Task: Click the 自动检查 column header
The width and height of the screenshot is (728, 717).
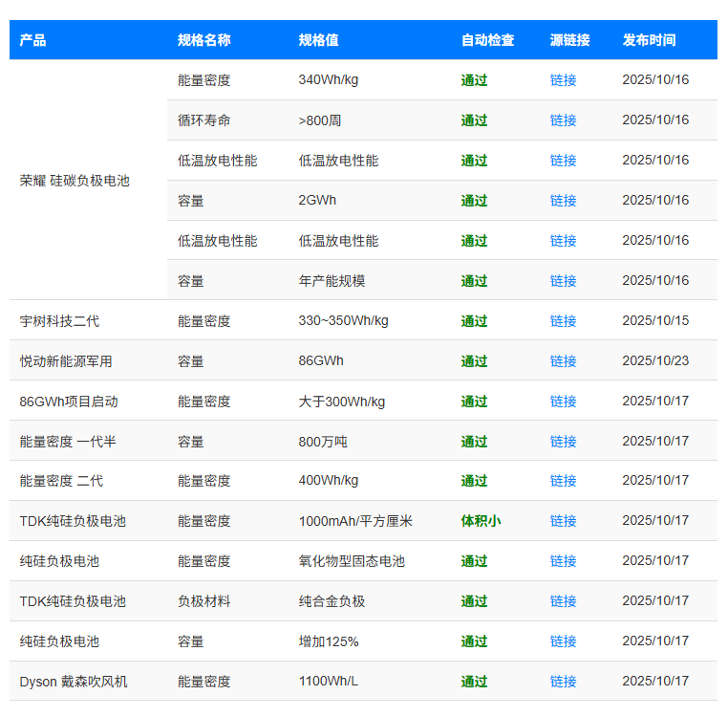Action: click(487, 40)
